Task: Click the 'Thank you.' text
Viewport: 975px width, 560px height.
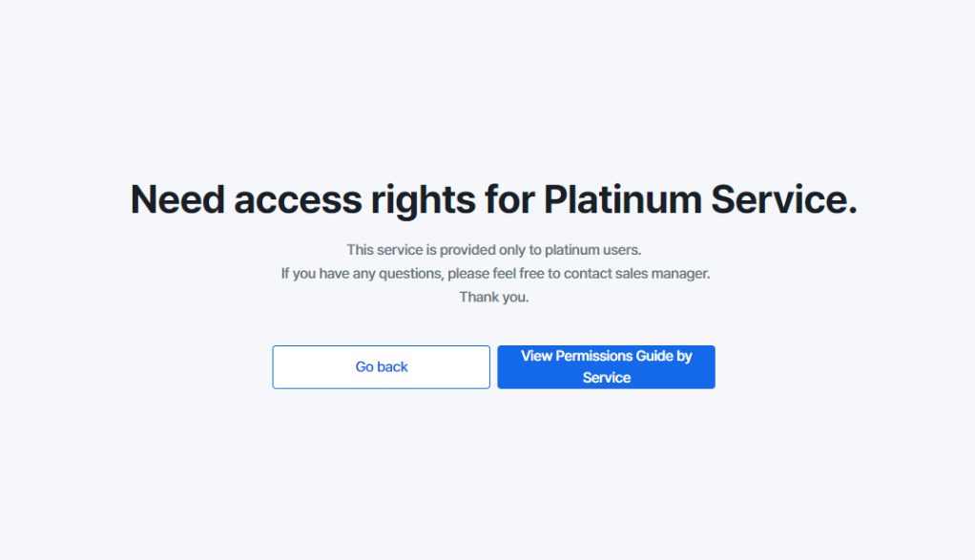Action: (494, 297)
